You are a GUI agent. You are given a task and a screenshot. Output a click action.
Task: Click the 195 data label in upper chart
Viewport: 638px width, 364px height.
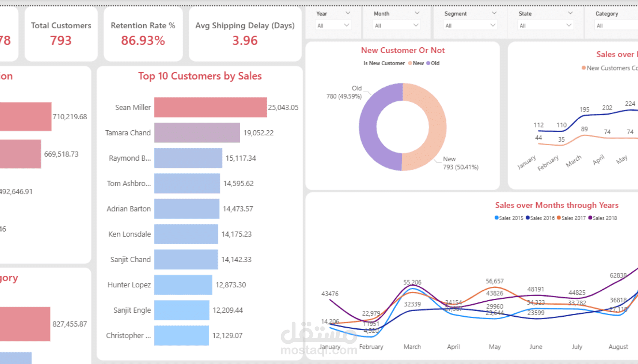[584, 109]
